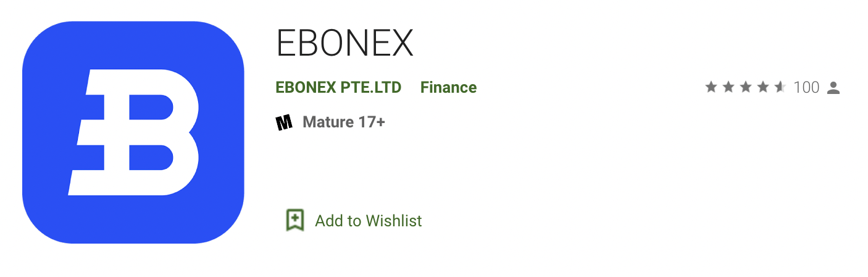The image size is (868, 277).
Task: Click the black M maturity rating icon
Action: point(284,122)
